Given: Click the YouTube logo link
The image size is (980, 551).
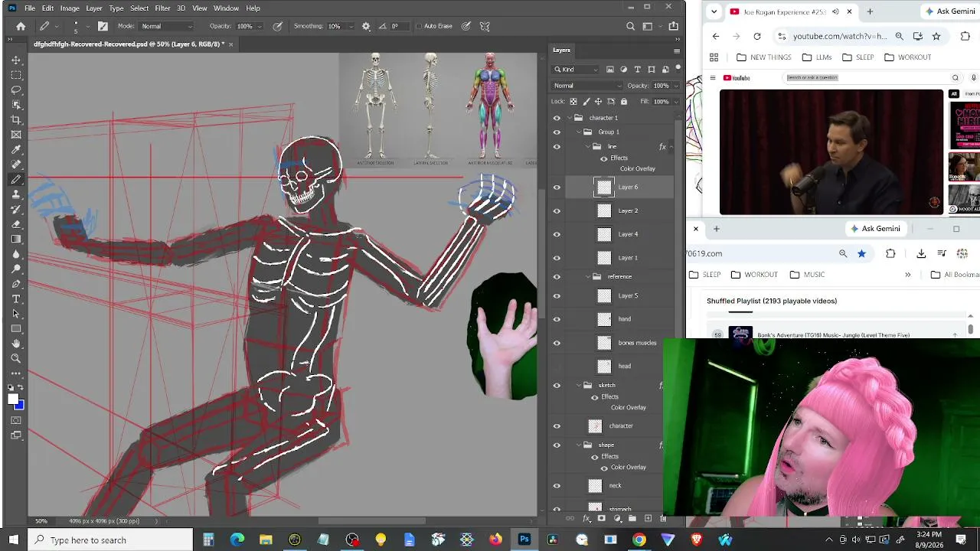Looking at the screenshot, I should click(737, 77).
